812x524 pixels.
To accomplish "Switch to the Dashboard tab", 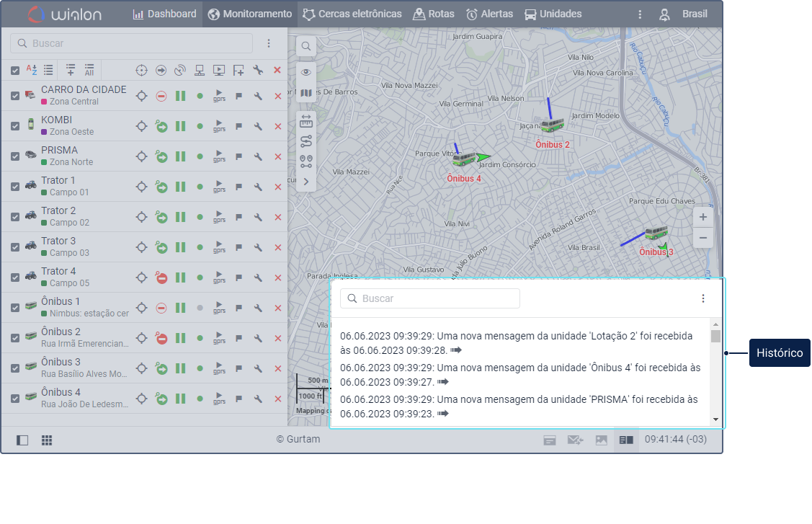I will (x=165, y=14).
